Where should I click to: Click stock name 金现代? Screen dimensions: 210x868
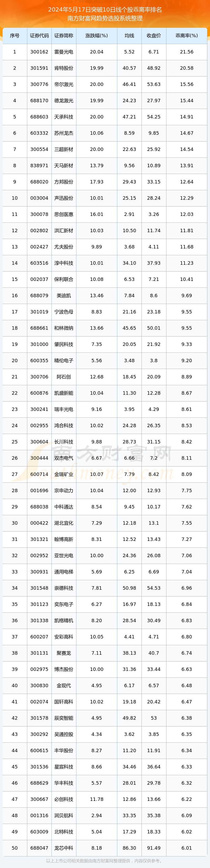64,685
